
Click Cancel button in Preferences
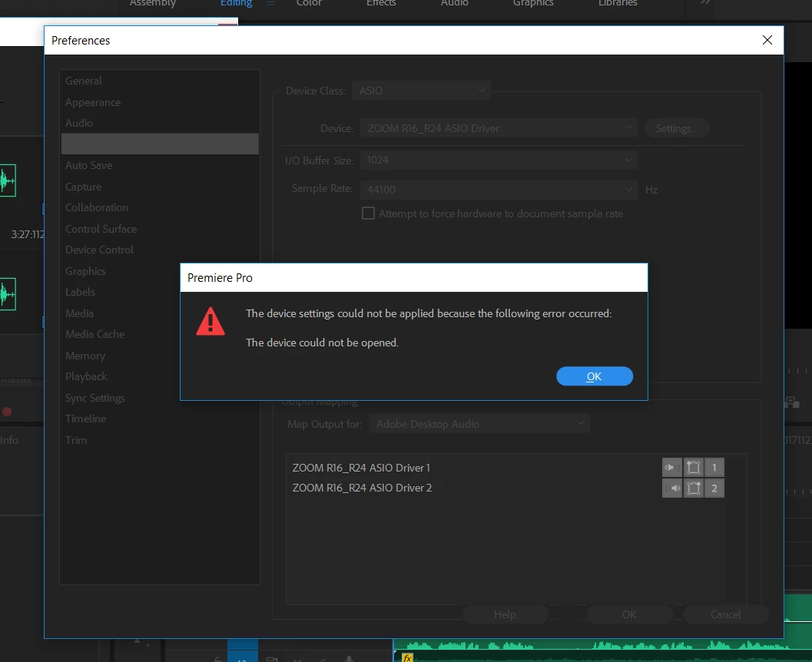725,614
